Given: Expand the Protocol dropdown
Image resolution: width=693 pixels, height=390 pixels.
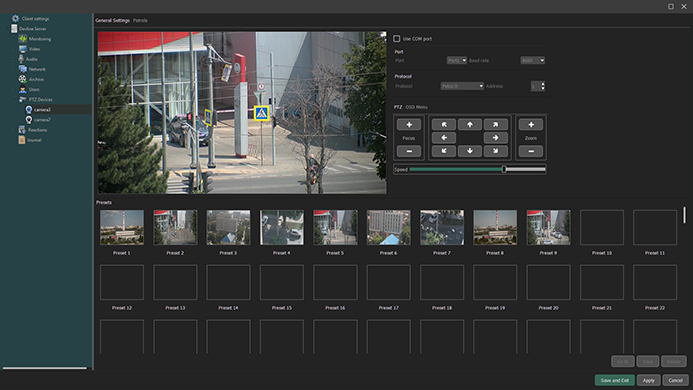Looking at the screenshot, I should coord(462,86).
